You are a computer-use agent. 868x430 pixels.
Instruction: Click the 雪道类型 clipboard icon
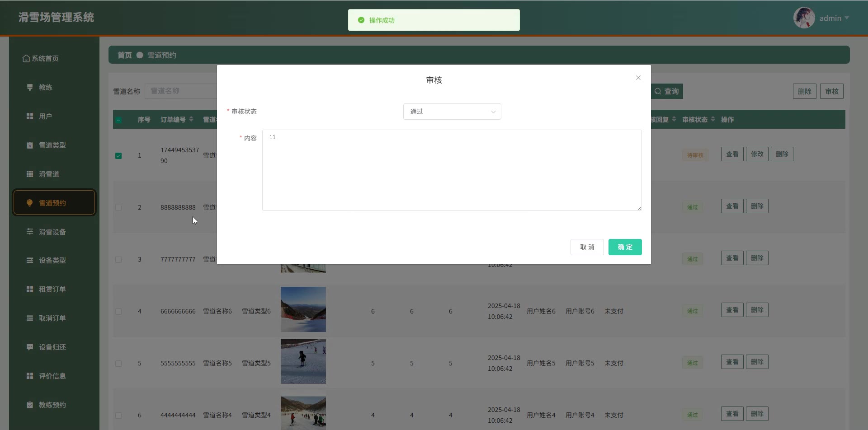pos(30,145)
